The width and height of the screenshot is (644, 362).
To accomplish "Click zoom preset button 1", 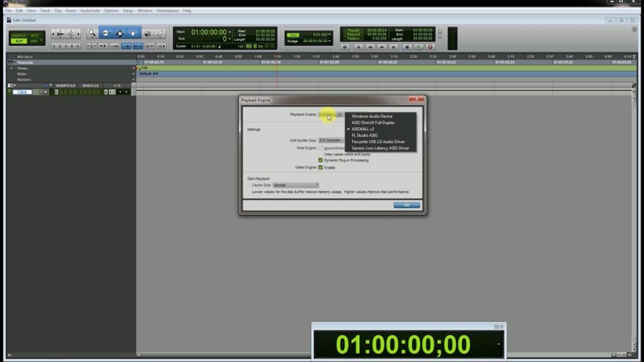I will coord(54,46).
